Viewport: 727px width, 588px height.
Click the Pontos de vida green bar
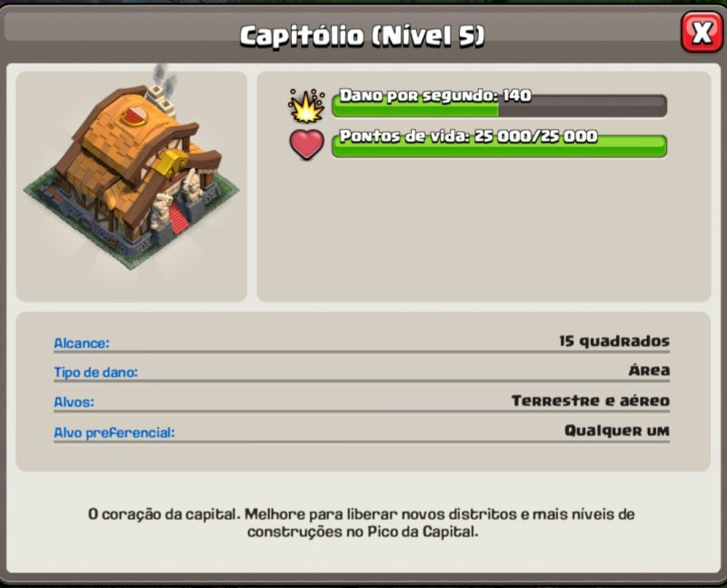499,146
